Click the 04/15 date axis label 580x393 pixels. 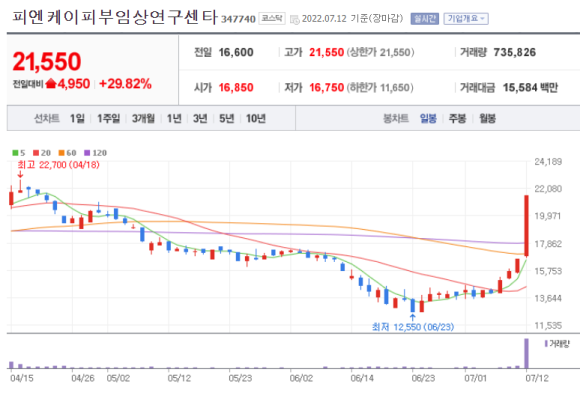pos(21,378)
